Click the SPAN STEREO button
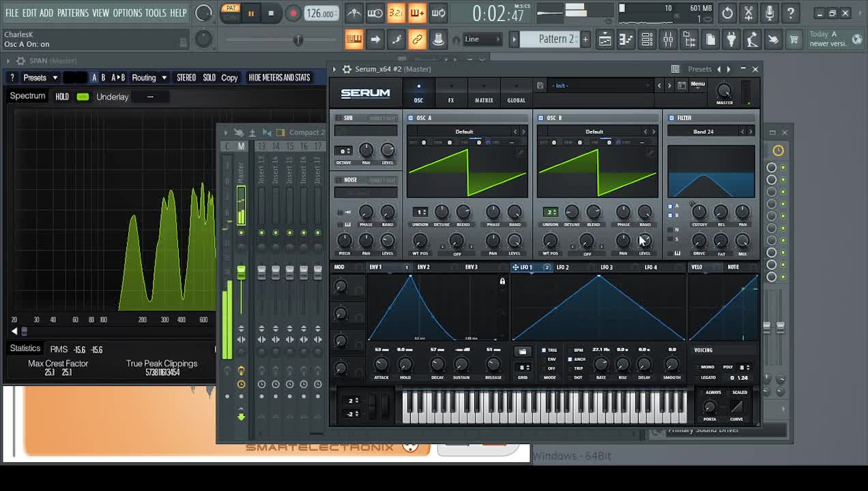This screenshot has height=491, width=868. click(186, 78)
